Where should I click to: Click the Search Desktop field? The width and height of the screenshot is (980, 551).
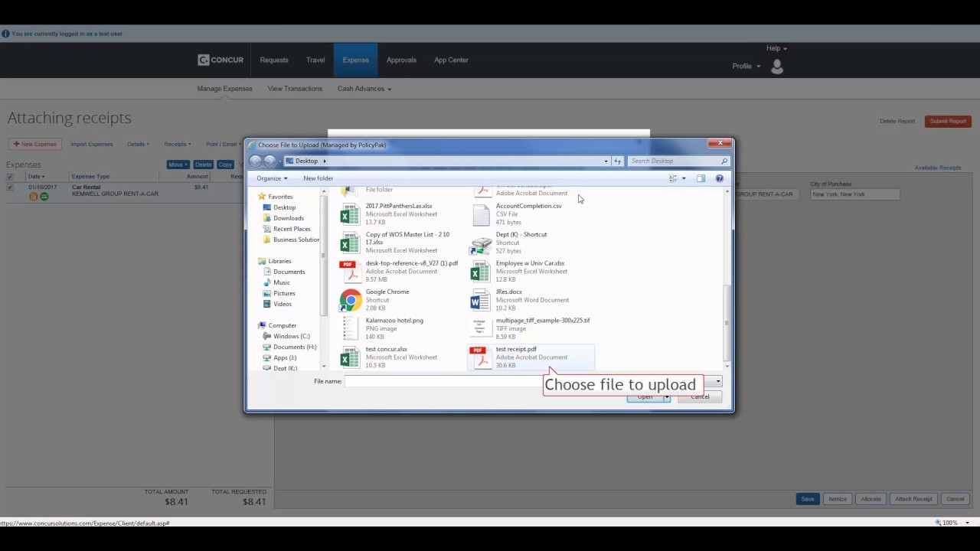(678, 161)
